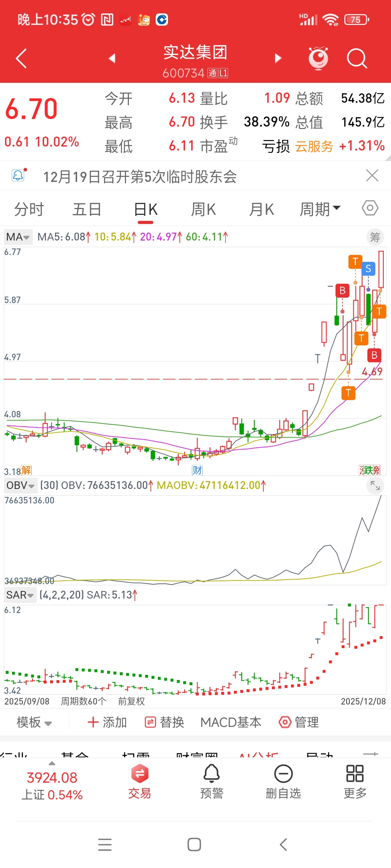Expand quote details corner triangle

pos(388,158)
